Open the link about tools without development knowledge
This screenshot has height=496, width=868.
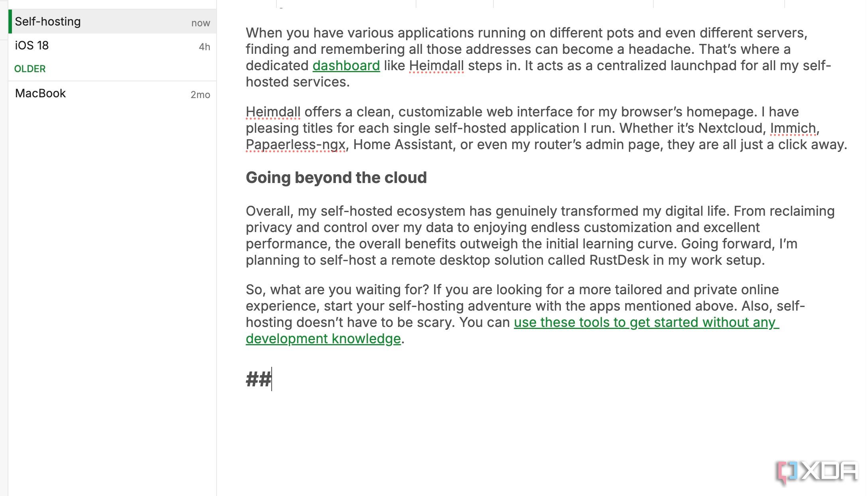tap(512, 330)
